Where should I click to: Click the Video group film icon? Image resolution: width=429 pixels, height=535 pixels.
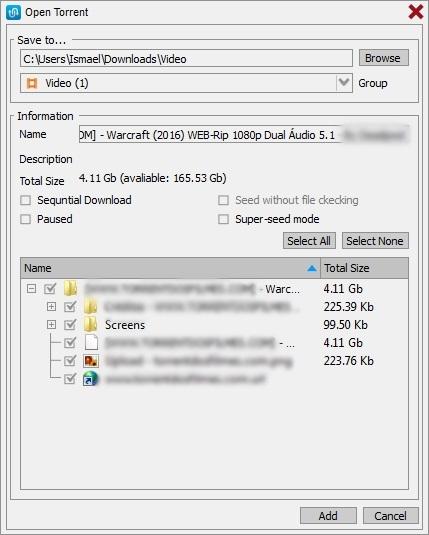pyautogui.click(x=32, y=83)
